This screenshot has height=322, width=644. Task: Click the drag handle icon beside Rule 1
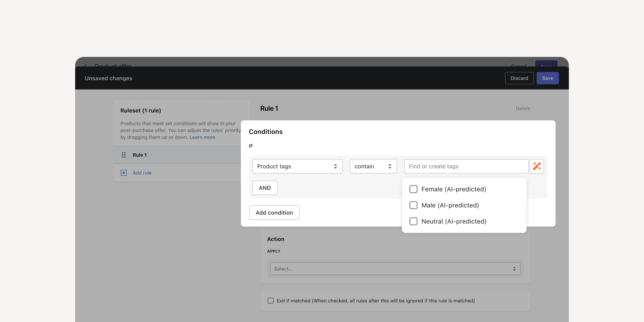click(124, 155)
